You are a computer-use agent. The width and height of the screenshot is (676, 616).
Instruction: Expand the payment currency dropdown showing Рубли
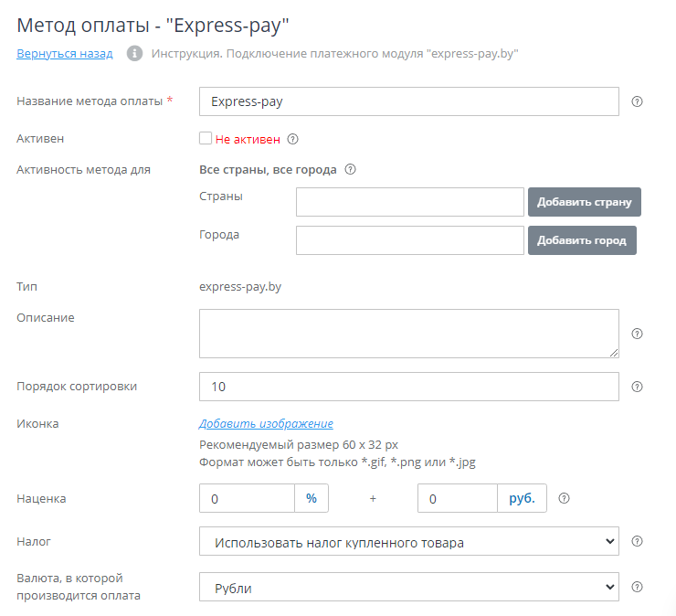(x=408, y=588)
